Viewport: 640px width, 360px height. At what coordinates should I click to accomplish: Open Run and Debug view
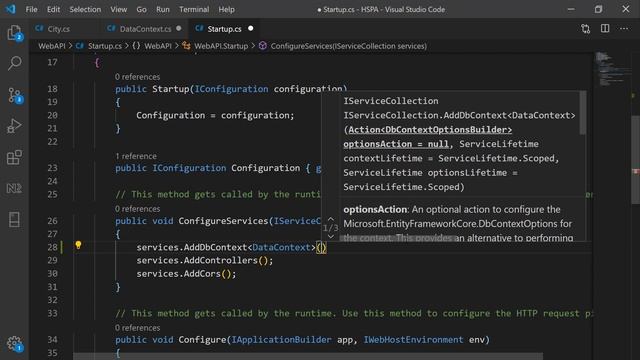tap(14, 126)
